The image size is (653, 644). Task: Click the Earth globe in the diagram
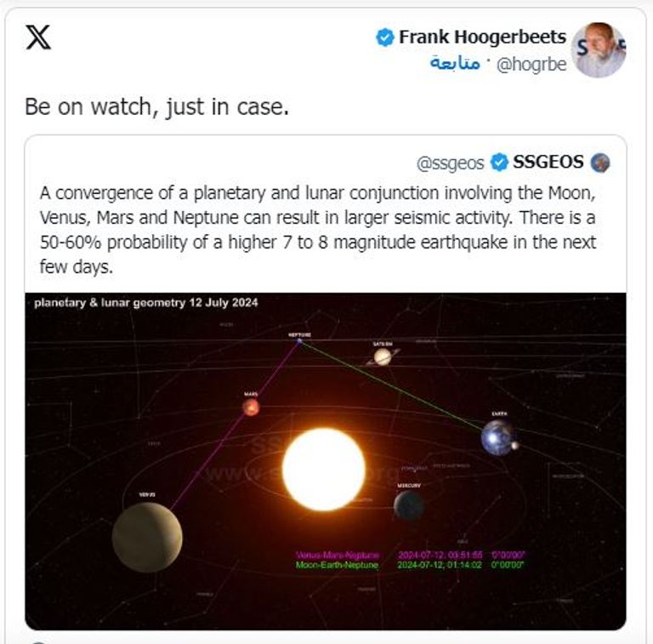(497, 436)
